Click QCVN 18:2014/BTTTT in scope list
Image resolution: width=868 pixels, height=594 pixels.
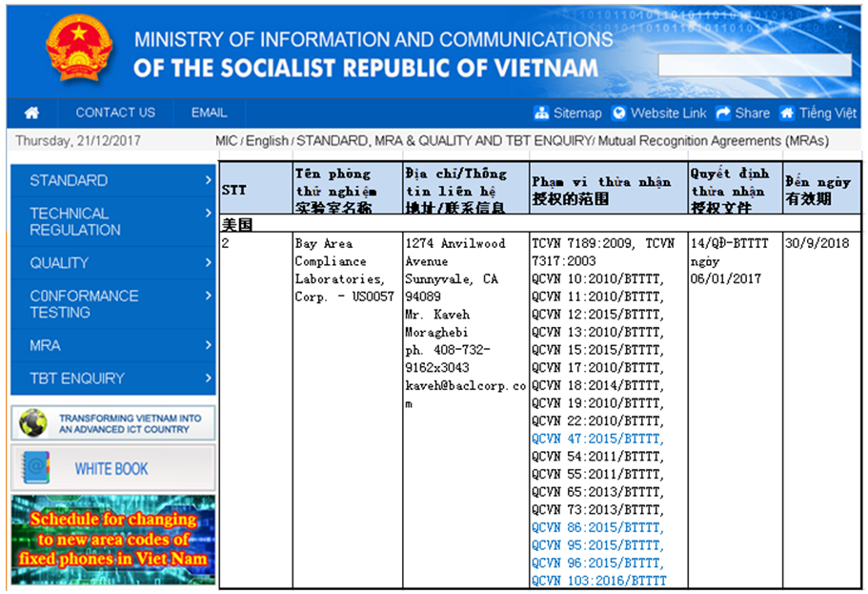(x=597, y=385)
